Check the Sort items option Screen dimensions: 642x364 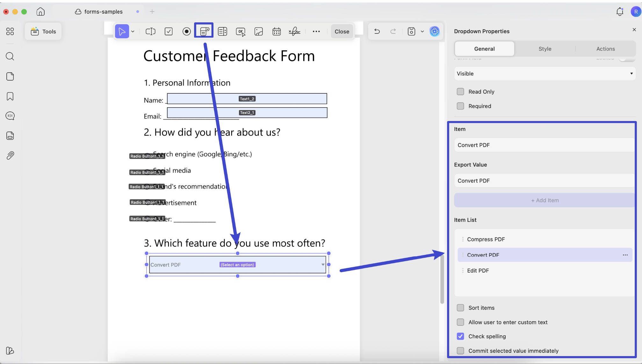(x=460, y=308)
